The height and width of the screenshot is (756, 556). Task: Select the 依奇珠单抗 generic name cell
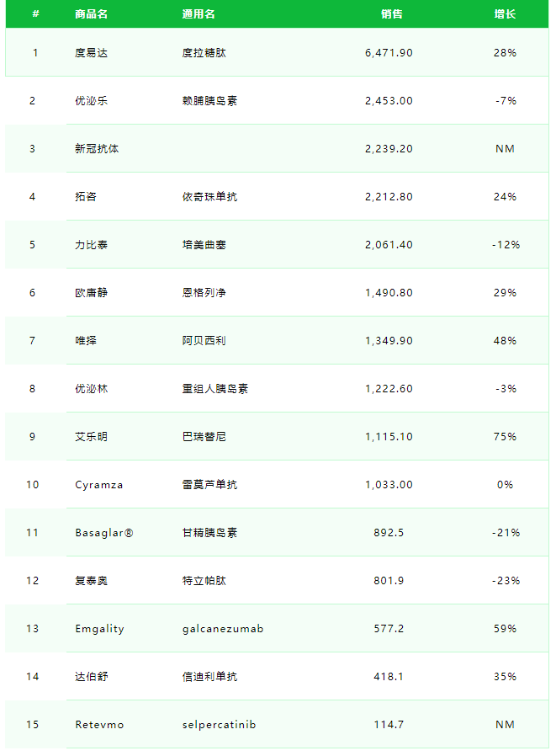click(209, 196)
